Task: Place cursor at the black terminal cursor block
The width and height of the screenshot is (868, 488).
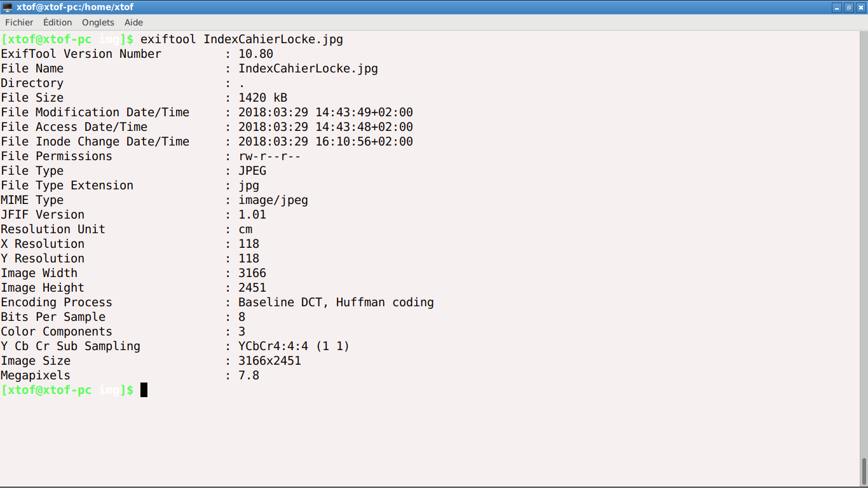Action: coord(144,390)
